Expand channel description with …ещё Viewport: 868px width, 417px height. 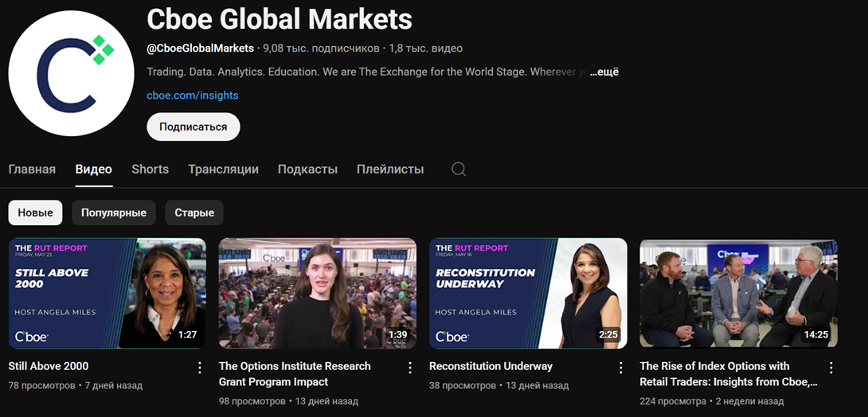(604, 72)
